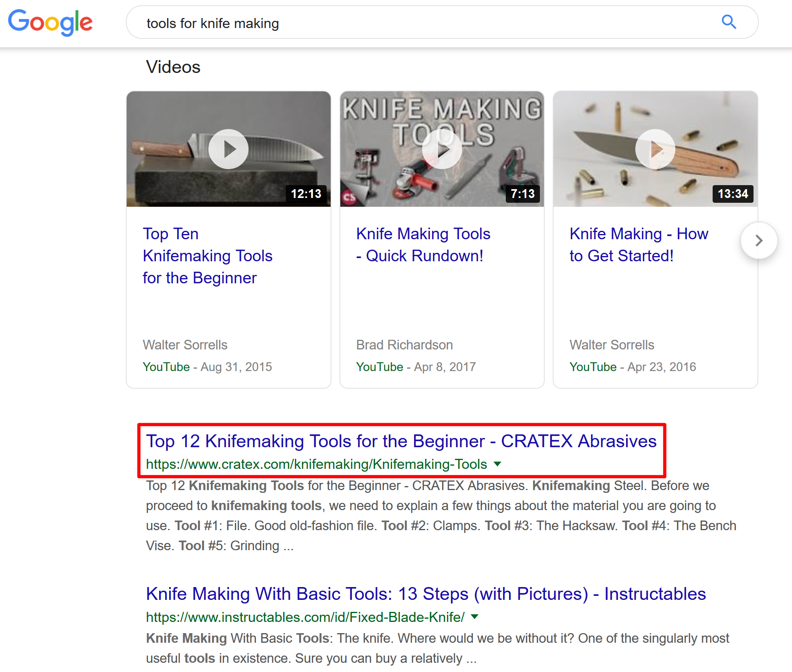
Task: Click 'Walter Sorrells' under the Get Started video
Action: (x=612, y=345)
